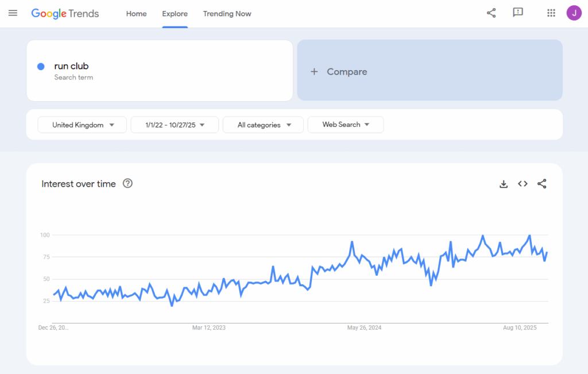Add a comparison term with Compare
The width and height of the screenshot is (588, 374).
click(x=338, y=71)
